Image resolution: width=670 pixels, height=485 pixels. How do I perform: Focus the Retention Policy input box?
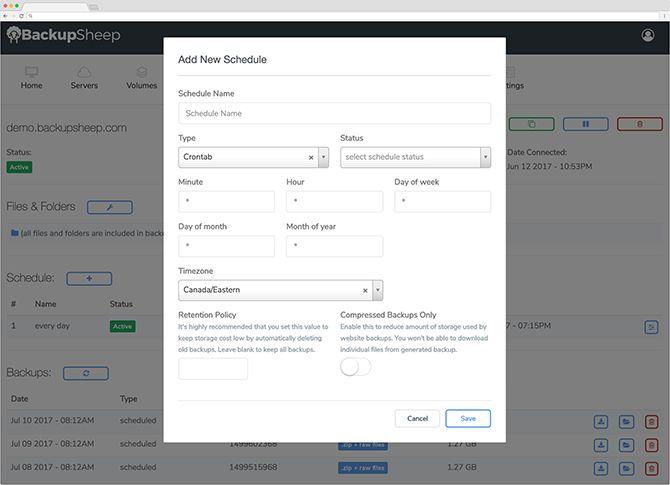tap(213, 369)
